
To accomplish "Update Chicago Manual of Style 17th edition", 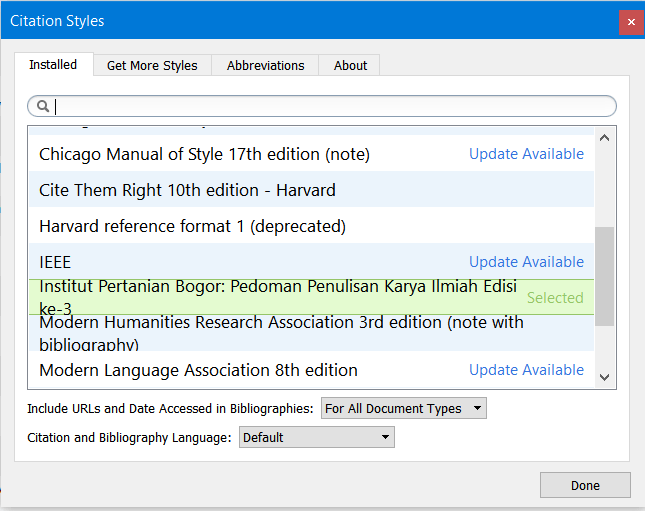I will click(526, 154).
